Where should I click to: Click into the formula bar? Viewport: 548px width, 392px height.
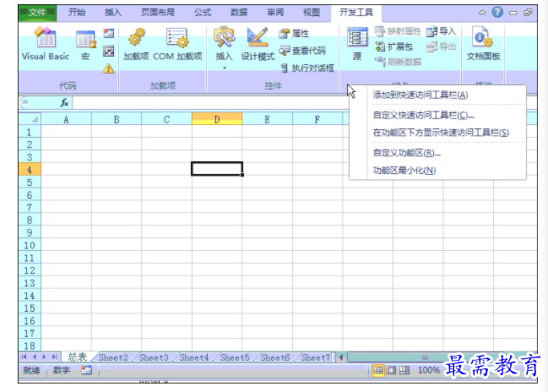[209, 103]
